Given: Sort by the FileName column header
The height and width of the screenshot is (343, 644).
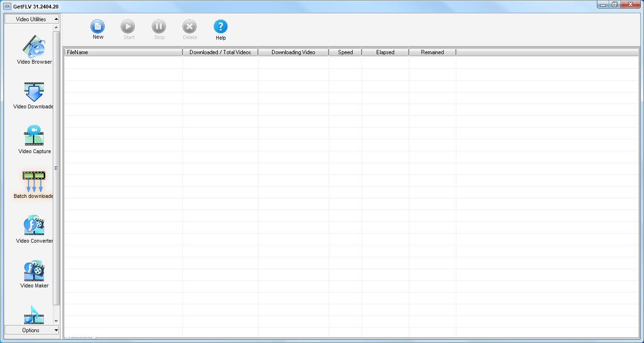Looking at the screenshot, I should [x=124, y=52].
